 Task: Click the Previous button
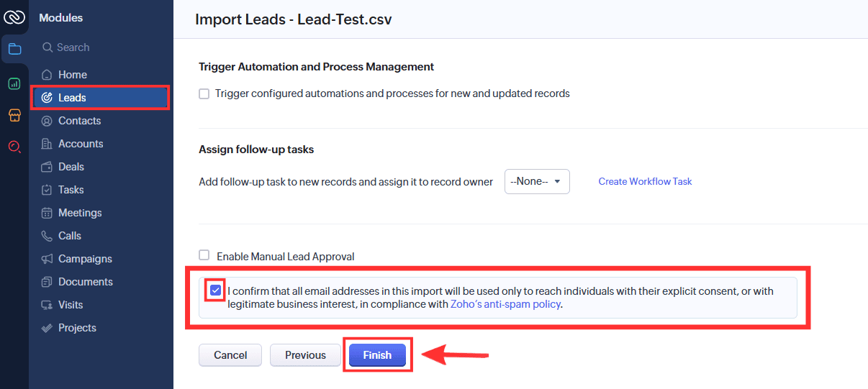(305, 355)
